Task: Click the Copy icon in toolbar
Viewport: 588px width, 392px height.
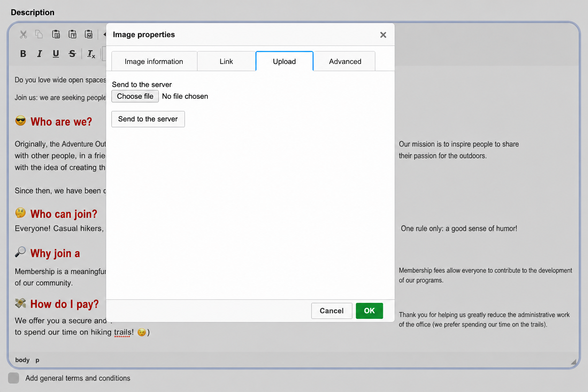Action: coord(39,34)
